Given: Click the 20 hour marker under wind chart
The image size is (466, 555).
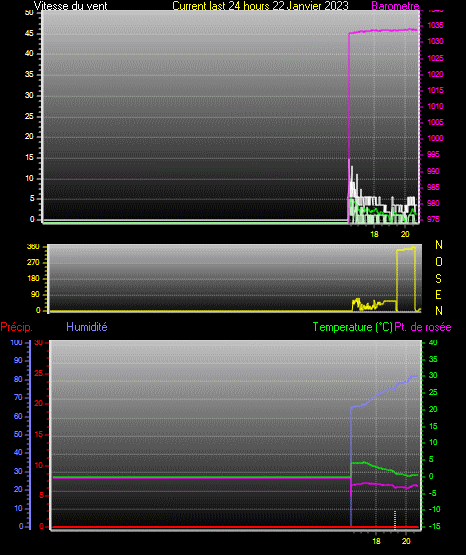Looking at the screenshot, I should (x=405, y=234).
